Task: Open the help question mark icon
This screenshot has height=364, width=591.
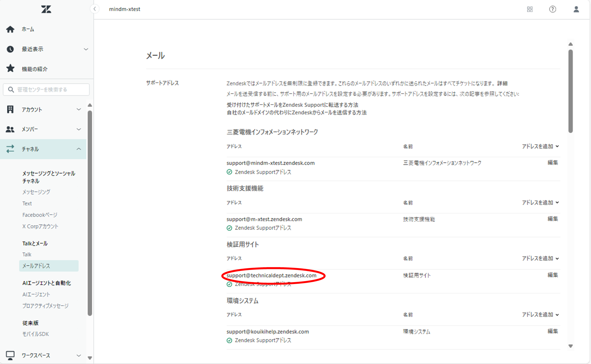Action: point(553,9)
